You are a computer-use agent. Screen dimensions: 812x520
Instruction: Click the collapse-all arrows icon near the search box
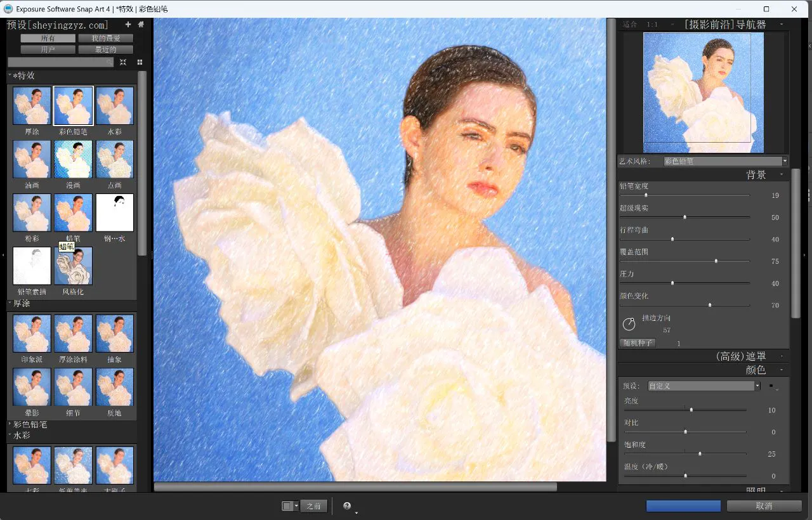pos(123,62)
